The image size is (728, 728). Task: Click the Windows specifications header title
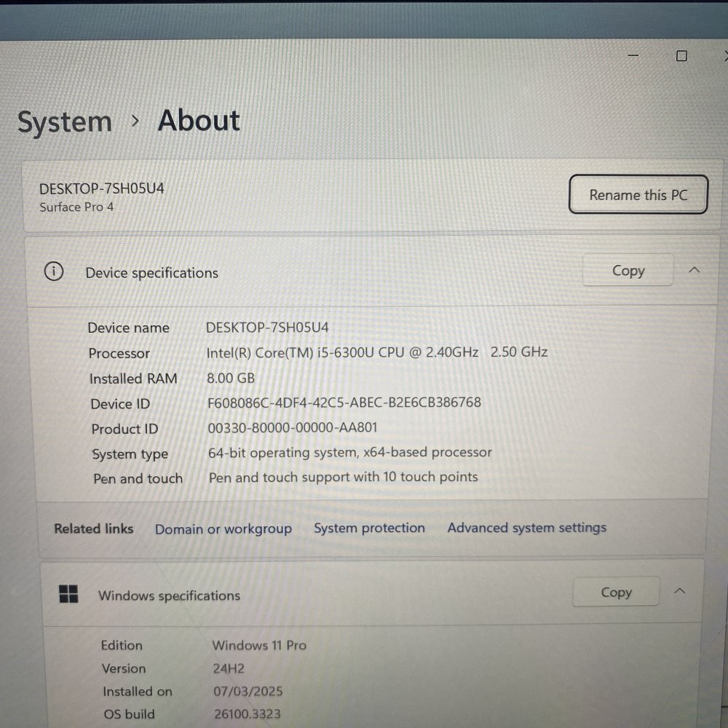click(x=170, y=596)
